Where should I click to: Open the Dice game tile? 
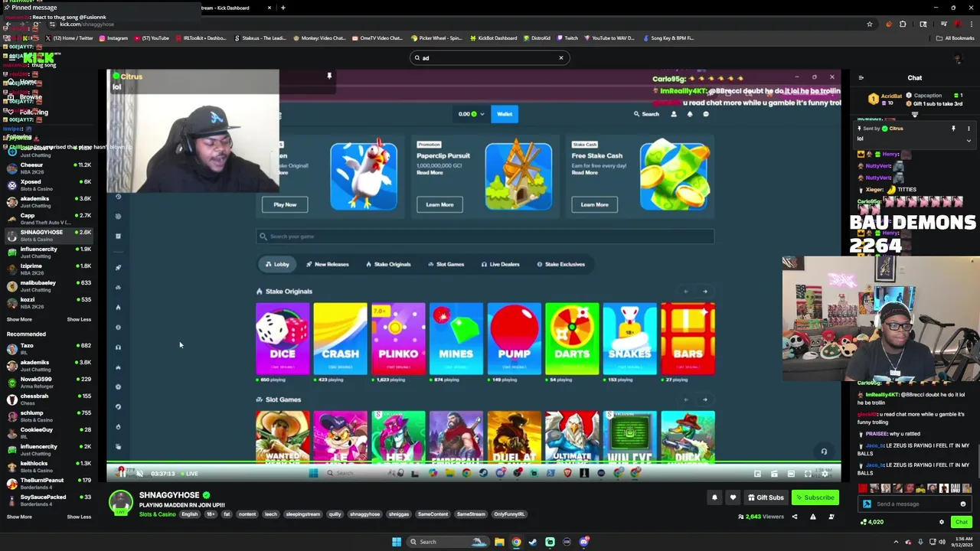[x=283, y=338]
